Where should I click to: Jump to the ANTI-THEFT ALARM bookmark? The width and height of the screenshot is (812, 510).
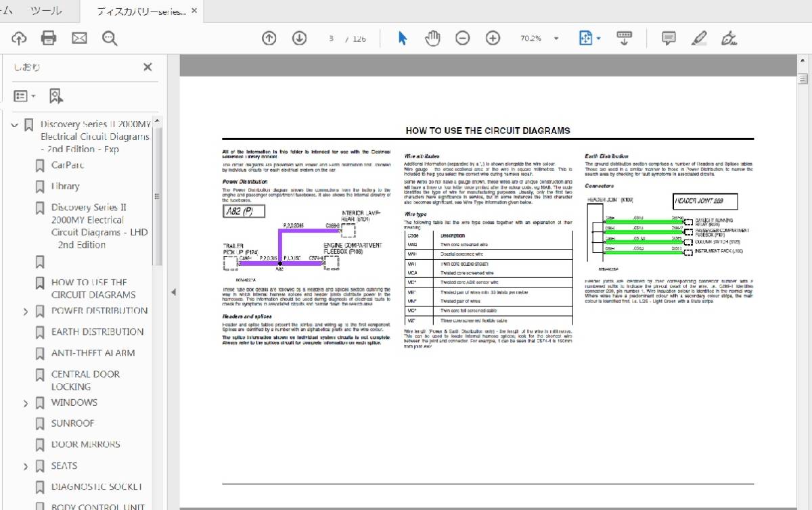93,352
